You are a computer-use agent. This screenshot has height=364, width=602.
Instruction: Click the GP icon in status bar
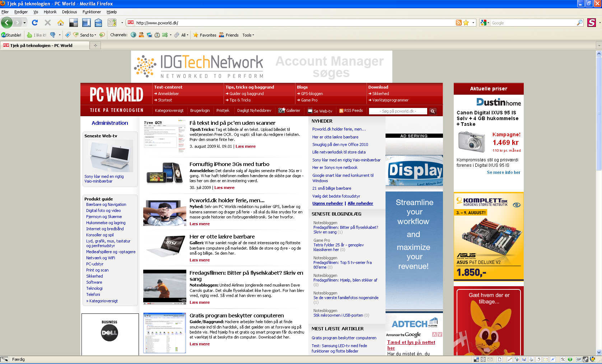pyautogui.click(x=579, y=359)
